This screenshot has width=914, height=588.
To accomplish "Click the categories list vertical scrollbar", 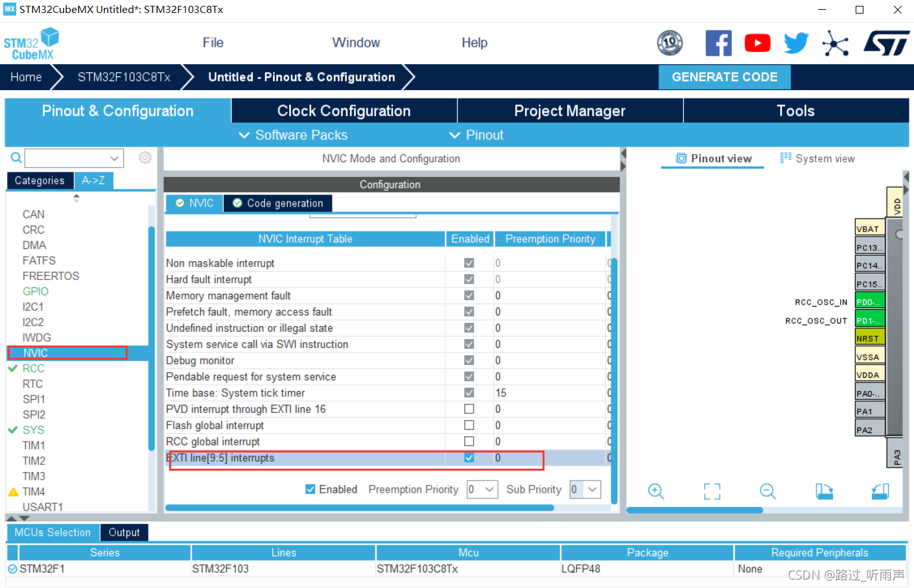I will (x=152, y=338).
